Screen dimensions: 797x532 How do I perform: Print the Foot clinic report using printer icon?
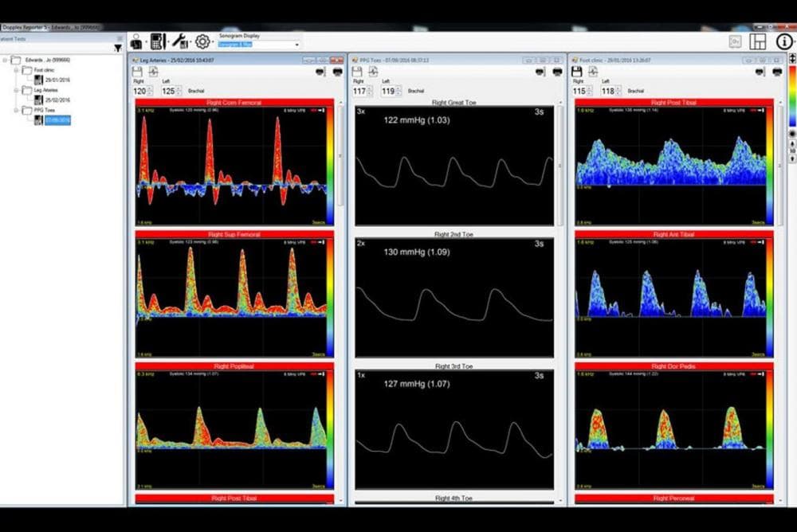point(777,72)
